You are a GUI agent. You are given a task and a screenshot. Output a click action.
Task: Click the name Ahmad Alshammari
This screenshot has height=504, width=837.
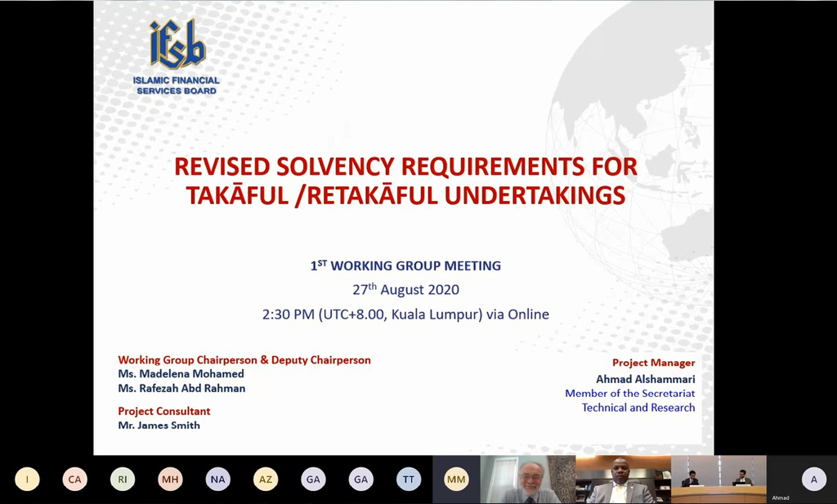click(x=646, y=379)
